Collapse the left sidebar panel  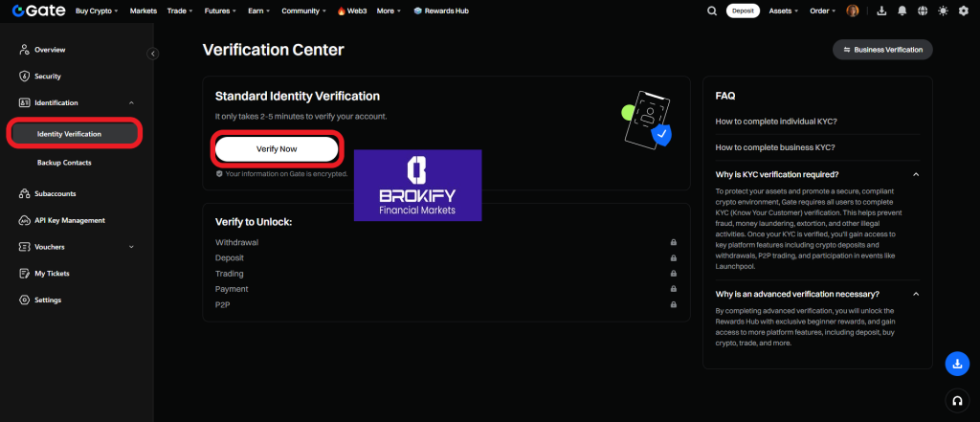152,55
